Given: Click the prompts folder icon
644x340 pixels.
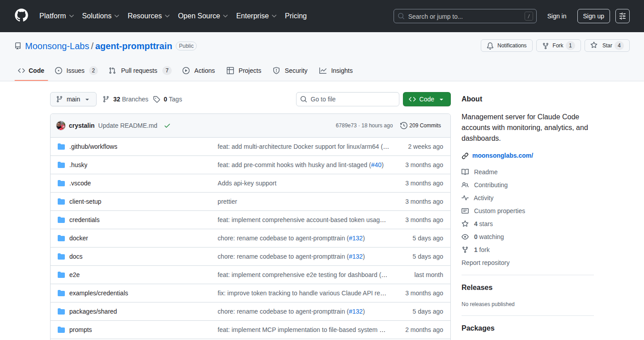Looking at the screenshot, I should (x=61, y=330).
